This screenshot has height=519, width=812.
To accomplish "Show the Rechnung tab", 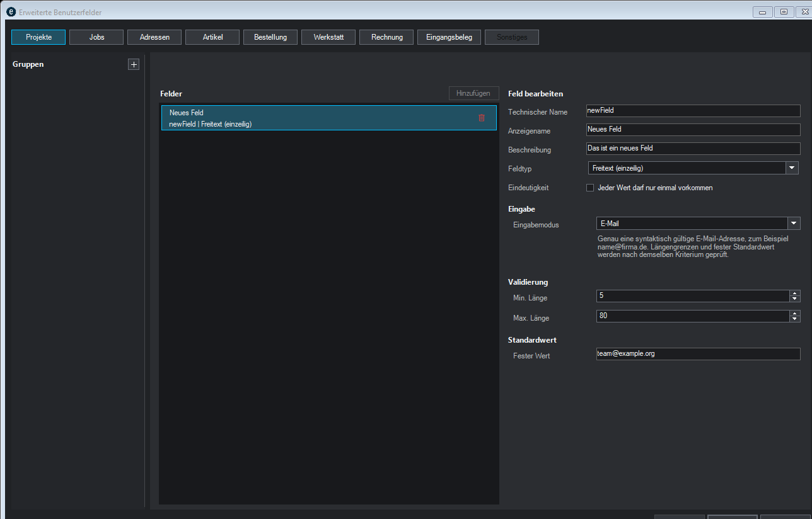I will point(386,37).
